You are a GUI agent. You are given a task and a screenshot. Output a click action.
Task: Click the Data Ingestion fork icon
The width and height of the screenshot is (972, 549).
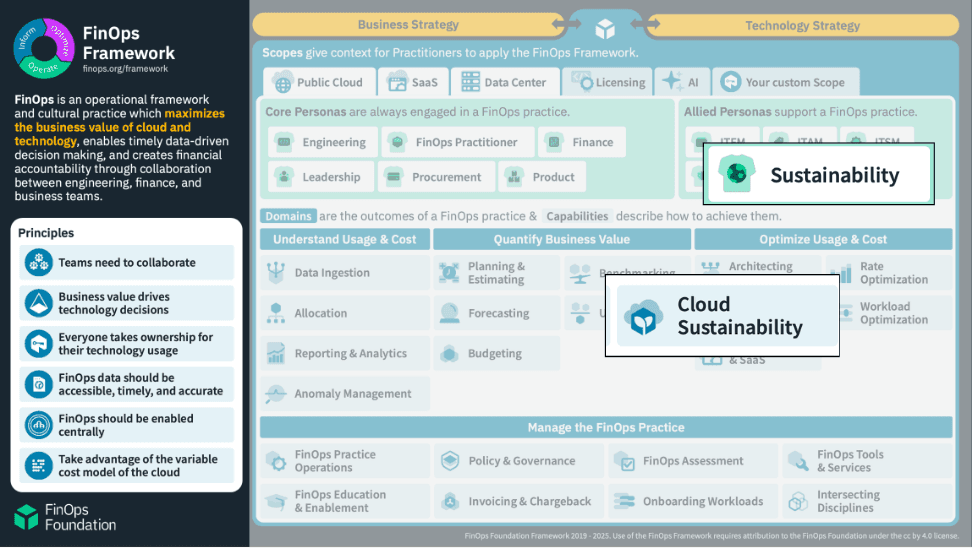[x=276, y=273]
